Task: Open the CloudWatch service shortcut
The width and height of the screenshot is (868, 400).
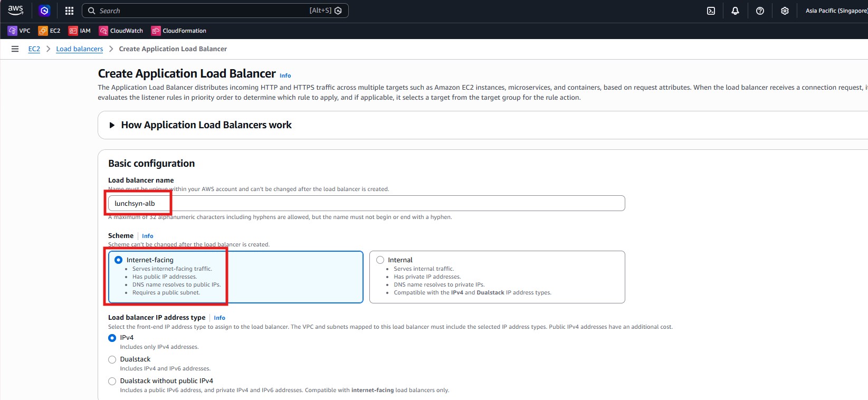Action: pos(121,31)
